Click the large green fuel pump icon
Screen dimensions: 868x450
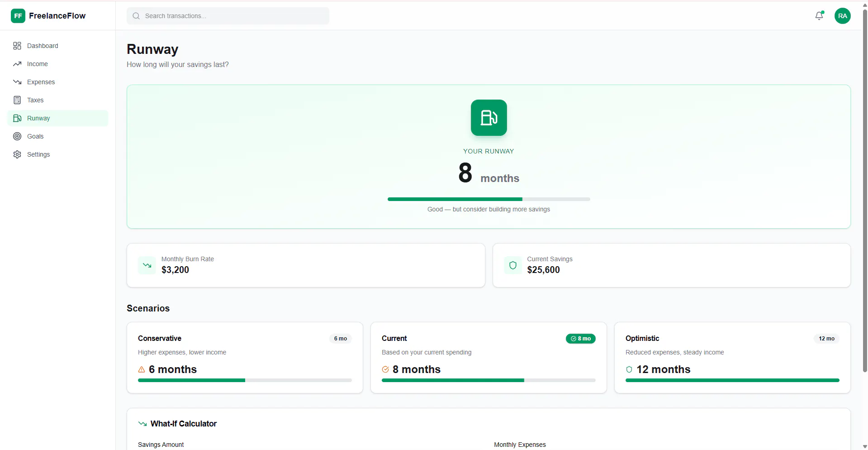[x=489, y=118]
